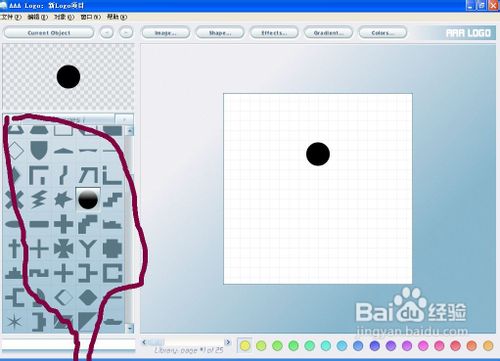Image resolution: width=500 pixels, height=361 pixels.
Task: Pick the bracket with right stem
Action: 88,273
